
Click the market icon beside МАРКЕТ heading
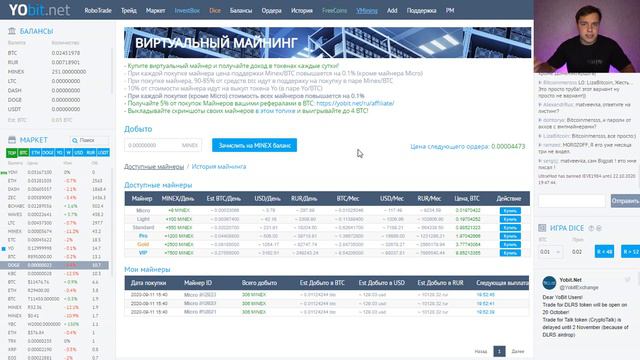coord(12,140)
